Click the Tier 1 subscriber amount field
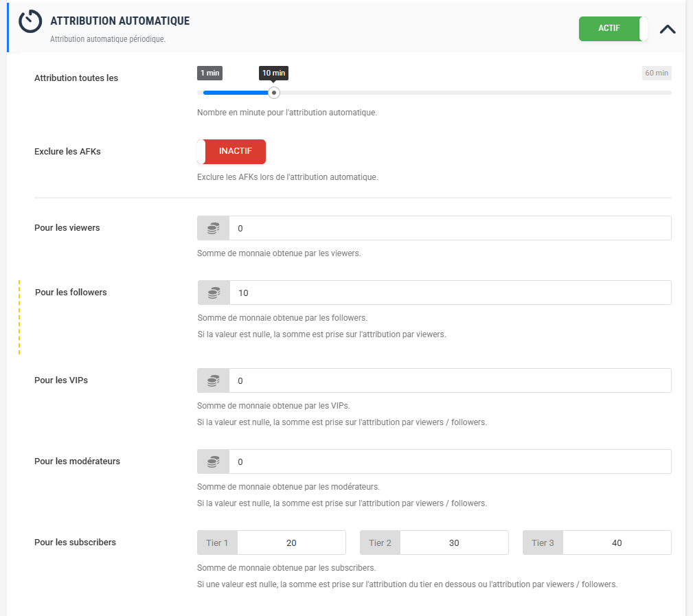Viewport: 693px width, 616px height. tap(291, 543)
